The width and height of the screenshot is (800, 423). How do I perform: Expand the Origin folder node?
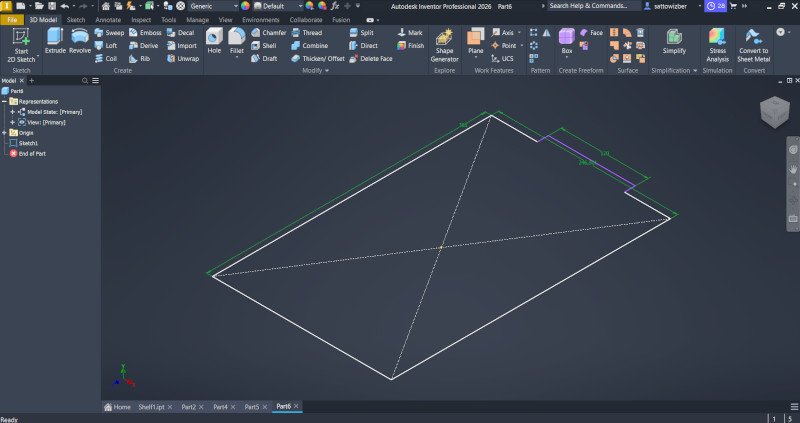[4, 133]
